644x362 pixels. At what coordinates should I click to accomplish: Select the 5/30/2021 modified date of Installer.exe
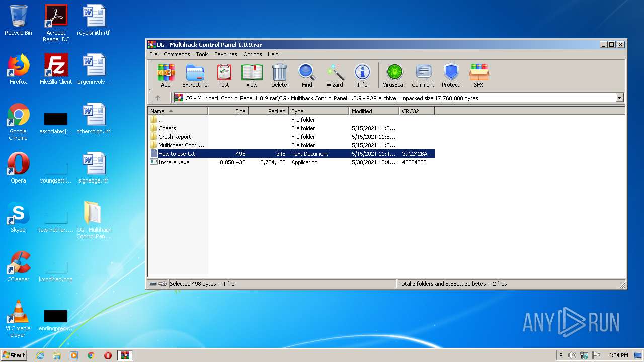tap(373, 162)
